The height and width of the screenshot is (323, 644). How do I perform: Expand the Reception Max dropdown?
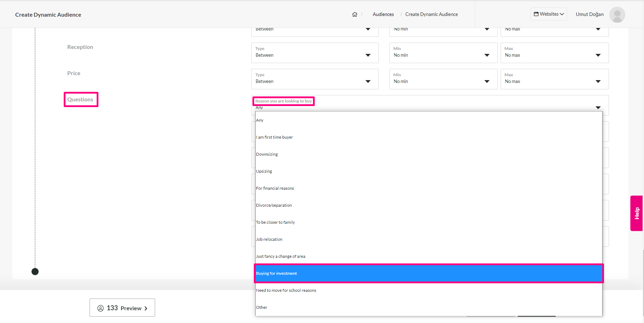click(554, 53)
